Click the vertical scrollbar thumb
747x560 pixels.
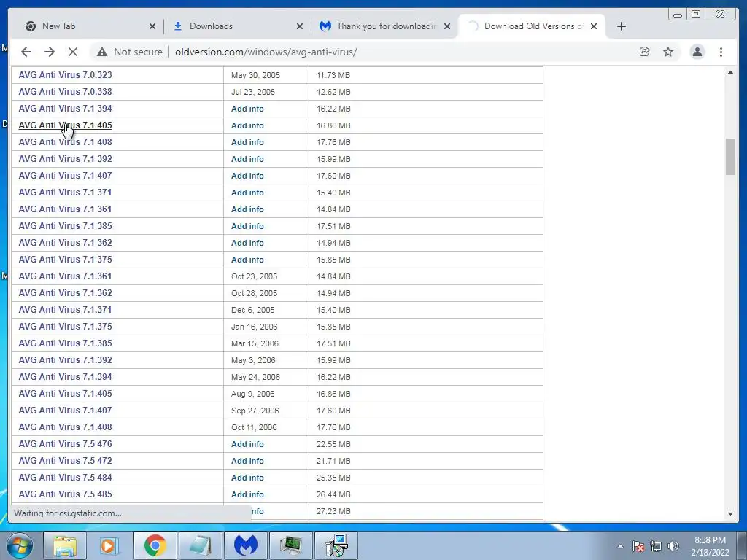click(730, 157)
